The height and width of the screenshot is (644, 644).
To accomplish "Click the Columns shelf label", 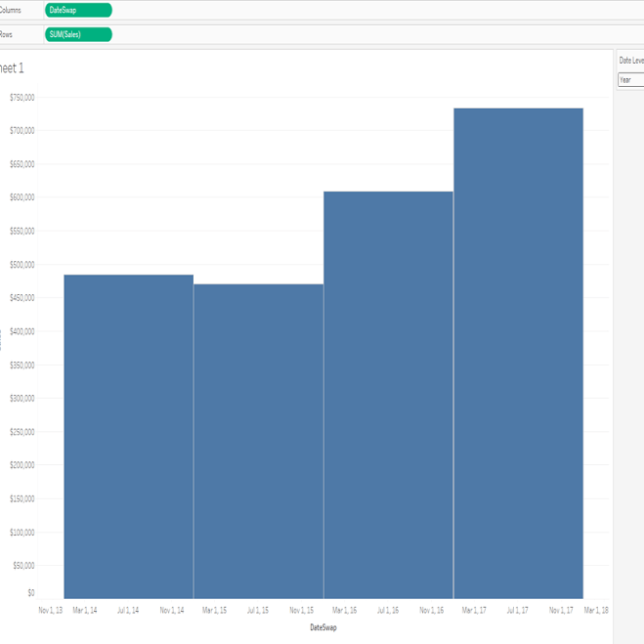I will [x=10, y=10].
